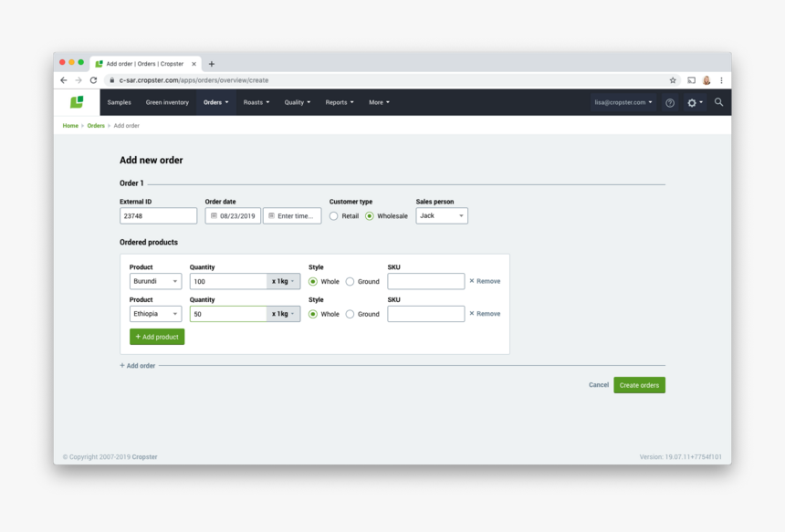The height and width of the screenshot is (532, 785).
Task: Choose Whole style for Burundi
Action: (313, 282)
